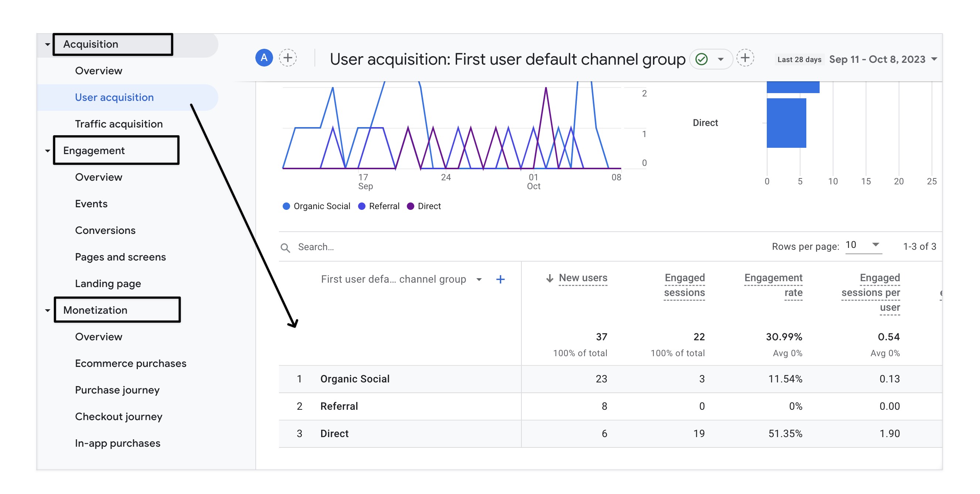This screenshot has width=980, height=494.
Task: Open the Purchase journey report
Action: click(117, 390)
